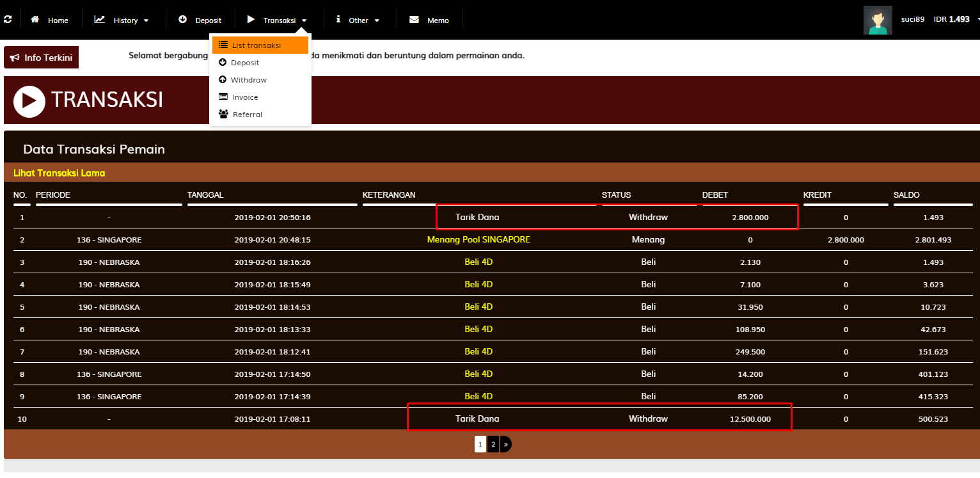Click the next page double-arrow button
The image size is (980, 478).
[x=505, y=444]
